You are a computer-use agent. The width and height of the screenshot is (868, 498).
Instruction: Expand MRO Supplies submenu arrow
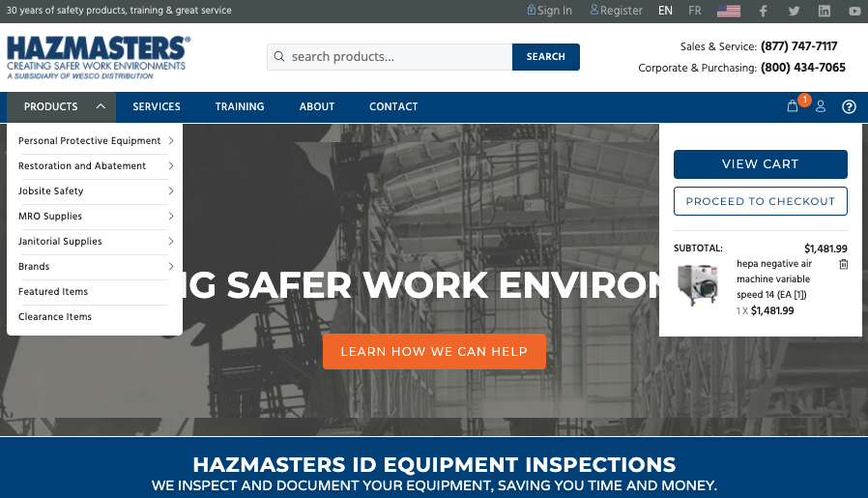tap(171, 216)
